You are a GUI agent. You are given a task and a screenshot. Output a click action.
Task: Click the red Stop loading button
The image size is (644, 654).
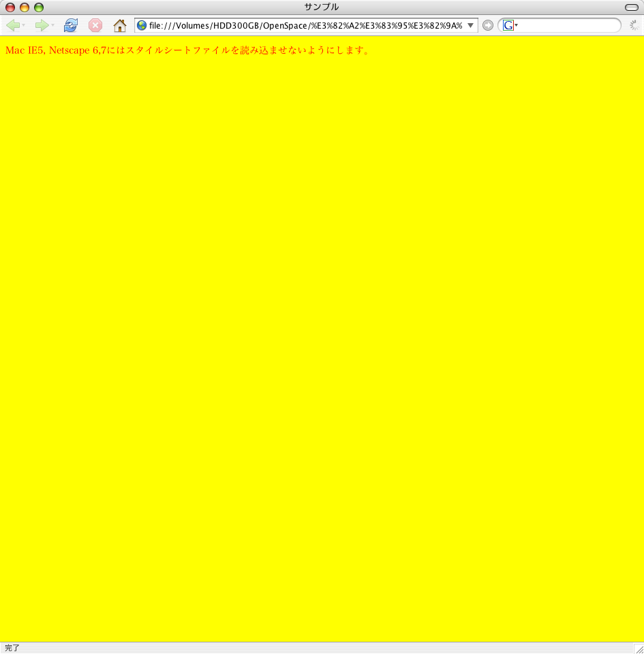(x=95, y=26)
